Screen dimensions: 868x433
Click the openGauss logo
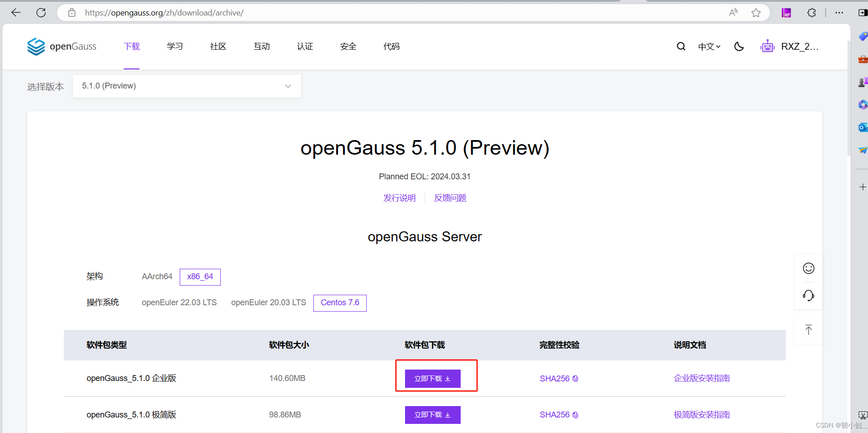(x=62, y=47)
